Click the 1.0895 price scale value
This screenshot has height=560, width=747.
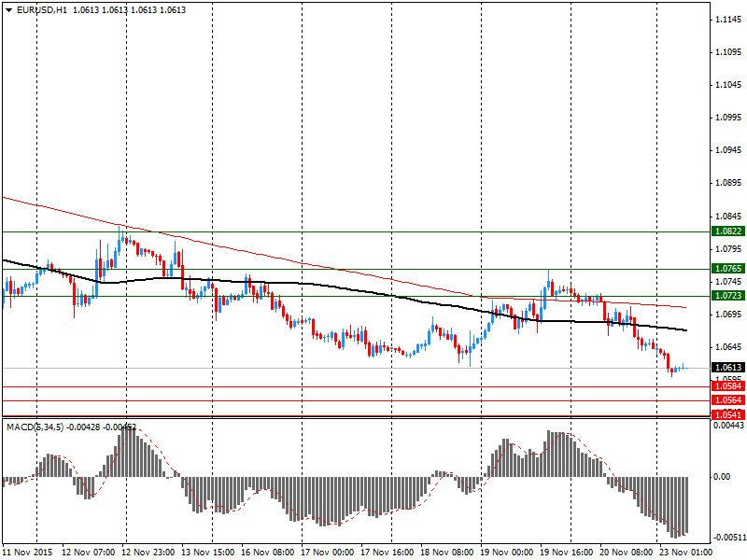pyautogui.click(x=729, y=183)
